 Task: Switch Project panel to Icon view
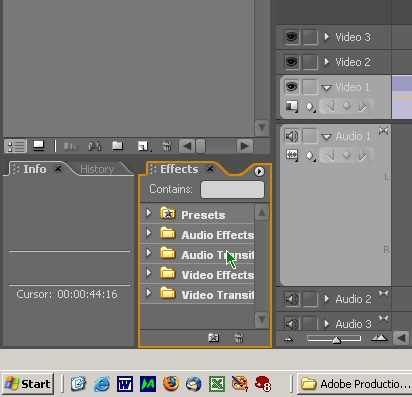39,146
